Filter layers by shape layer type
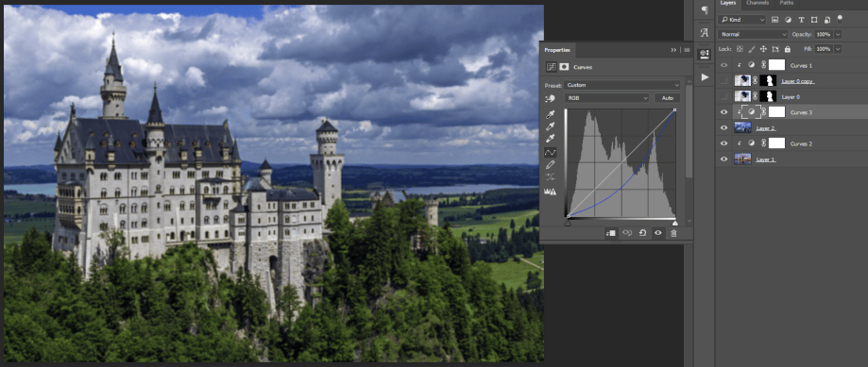This screenshot has width=868, height=367. [x=814, y=20]
